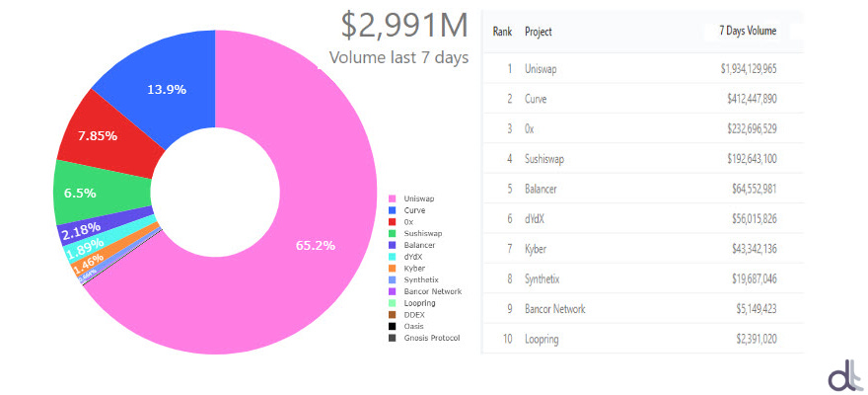
Task: Click the Uniswap pink legend swatch
Action: pos(393,198)
